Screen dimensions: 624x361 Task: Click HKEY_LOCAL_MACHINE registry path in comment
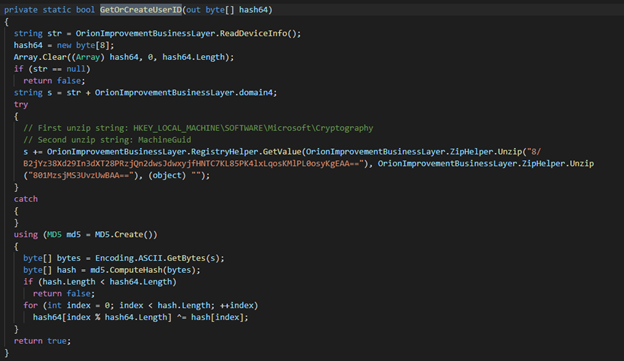(253, 128)
